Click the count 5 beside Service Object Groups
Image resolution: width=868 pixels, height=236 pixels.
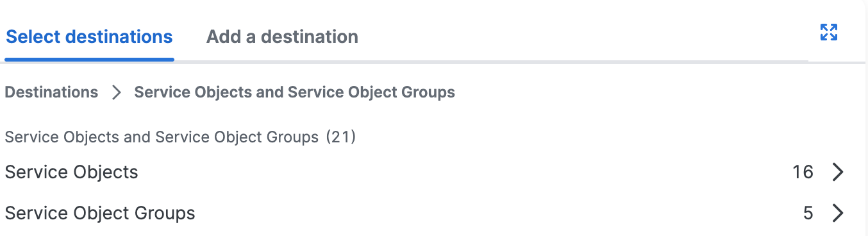click(808, 213)
